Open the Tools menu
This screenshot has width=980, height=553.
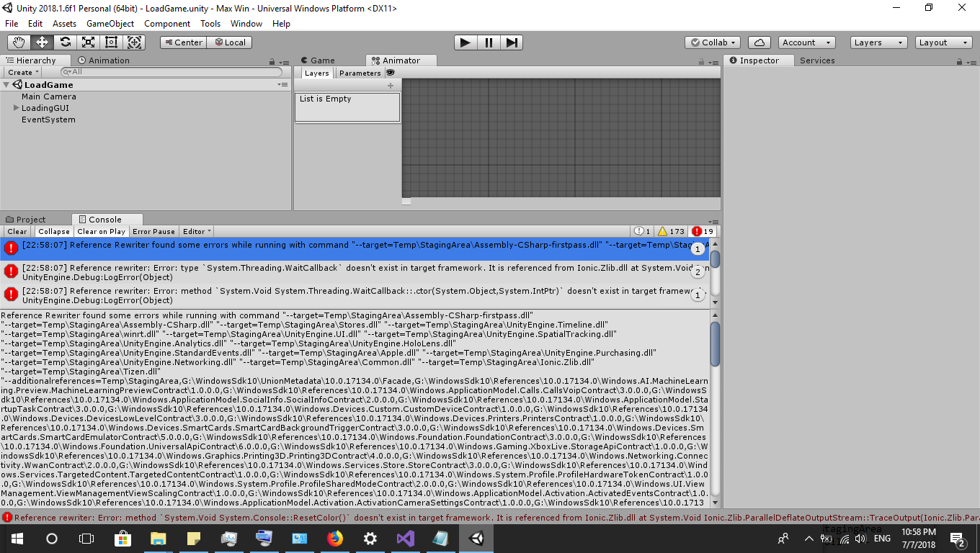pyautogui.click(x=210, y=24)
